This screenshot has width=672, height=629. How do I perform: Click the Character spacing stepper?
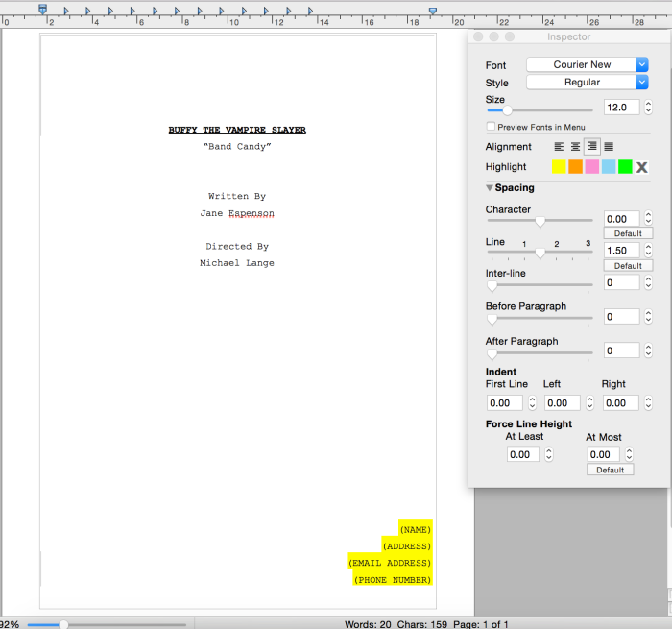coord(648,218)
